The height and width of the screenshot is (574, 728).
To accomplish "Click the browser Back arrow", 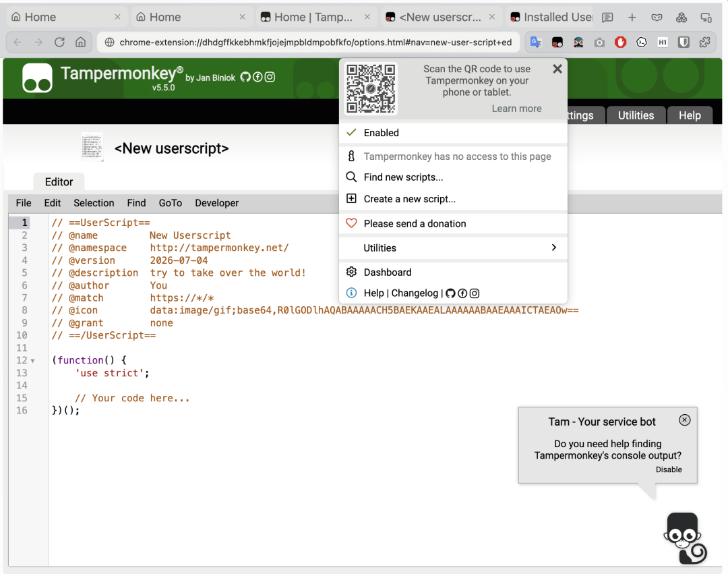I will (18, 42).
